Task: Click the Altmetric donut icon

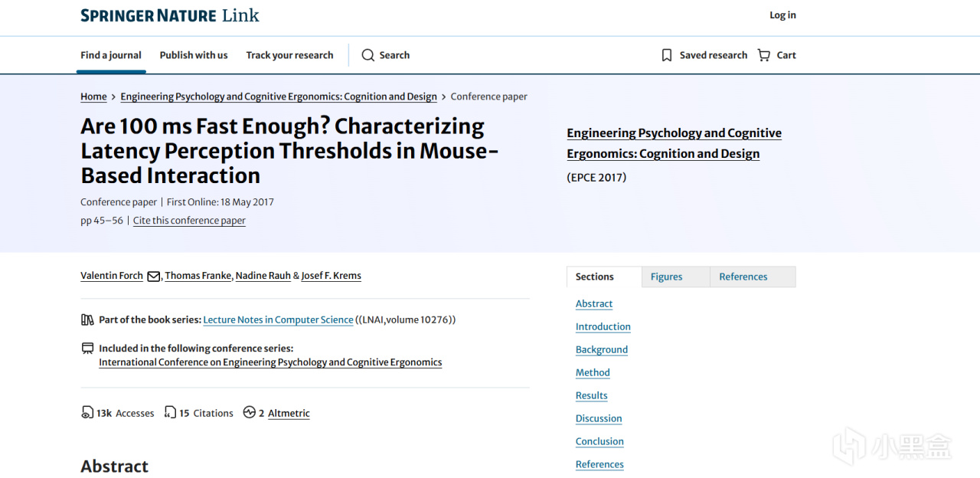Action: (x=249, y=413)
